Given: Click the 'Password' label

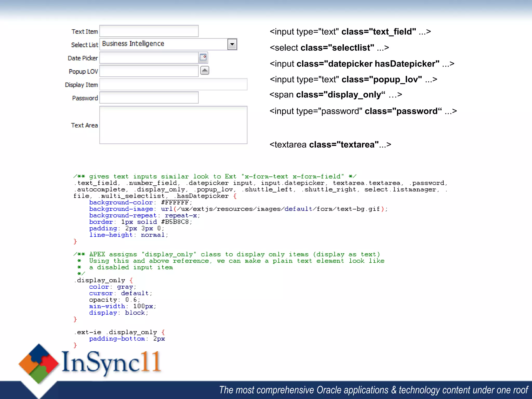Looking at the screenshot, I should 85,98.
